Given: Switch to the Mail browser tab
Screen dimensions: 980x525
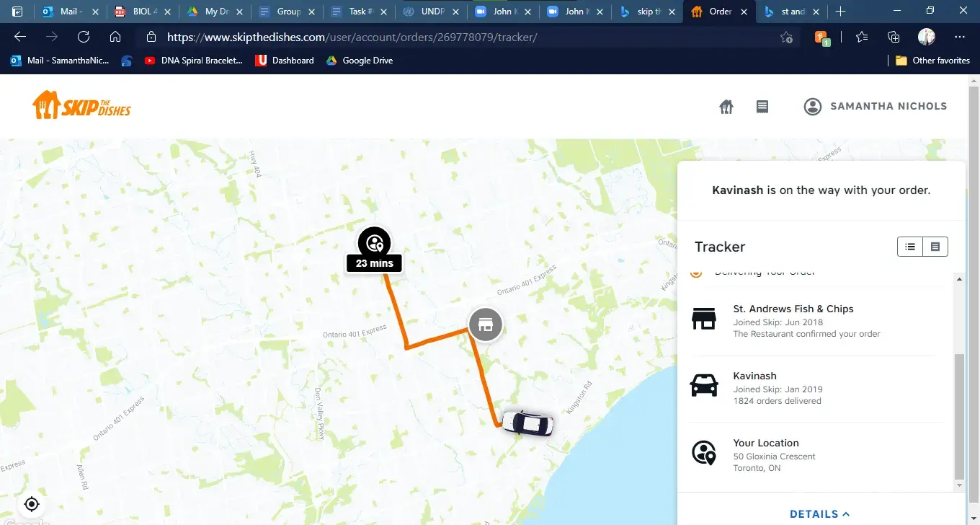Looking at the screenshot, I should click(71, 12).
